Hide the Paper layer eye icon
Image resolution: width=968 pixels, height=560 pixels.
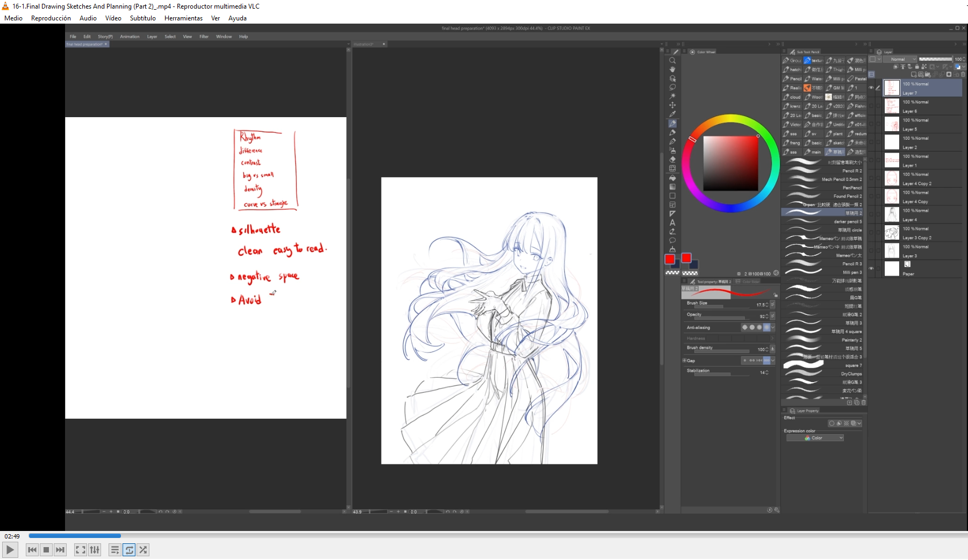(x=871, y=269)
